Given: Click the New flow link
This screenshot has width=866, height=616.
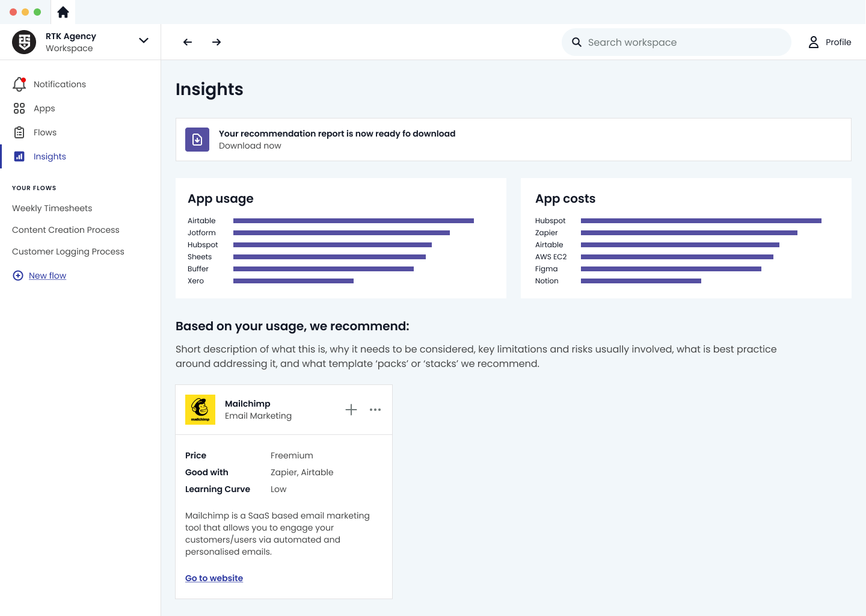Looking at the screenshot, I should pos(48,276).
